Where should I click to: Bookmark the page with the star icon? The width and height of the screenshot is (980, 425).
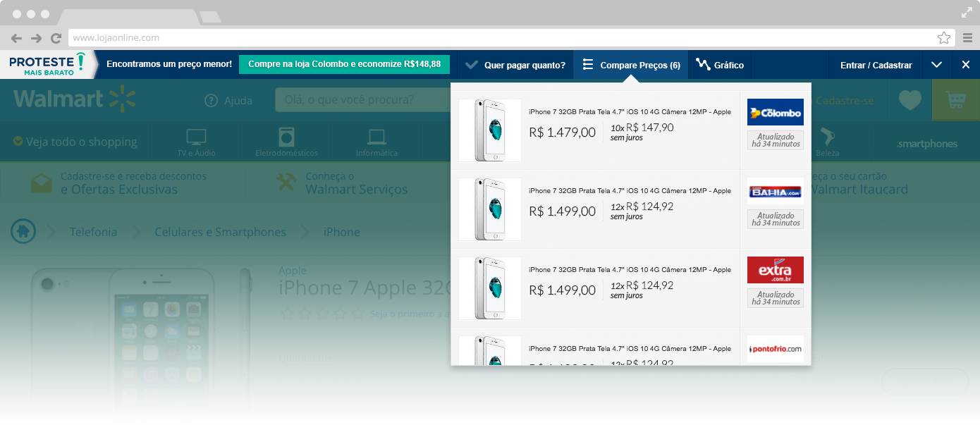pyautogui.click(x=944, y=38)
